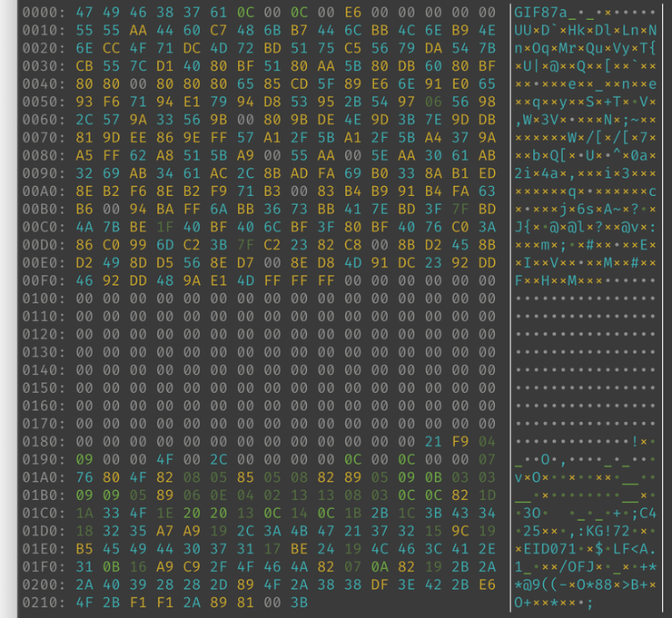Click byte 47 in row 0000
This screenshot has width=672, height=618.
tap(84, 13)
